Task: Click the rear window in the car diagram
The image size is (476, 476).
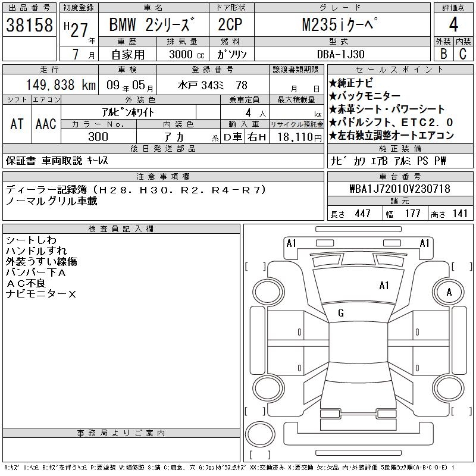Action: (x=359, y=372)
